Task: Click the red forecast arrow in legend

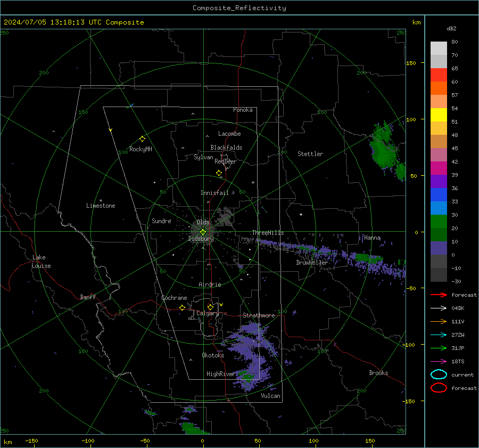Action: 439,295
